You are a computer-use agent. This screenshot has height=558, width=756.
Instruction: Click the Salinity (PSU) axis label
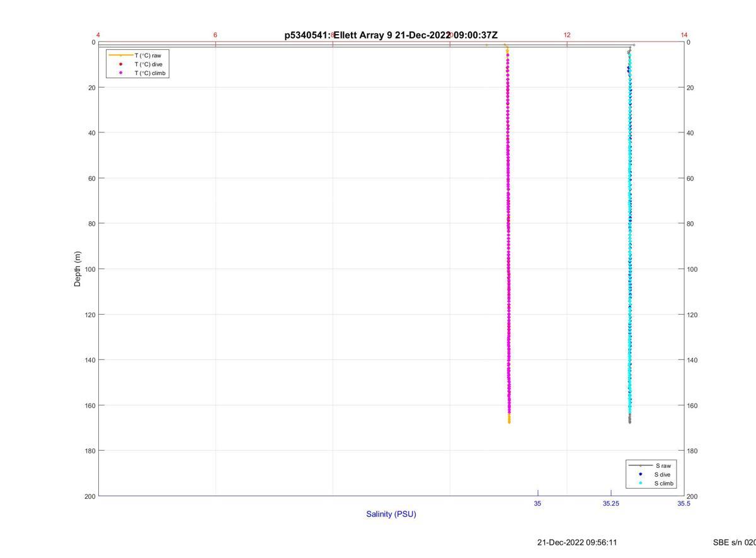tap(391, 514)
